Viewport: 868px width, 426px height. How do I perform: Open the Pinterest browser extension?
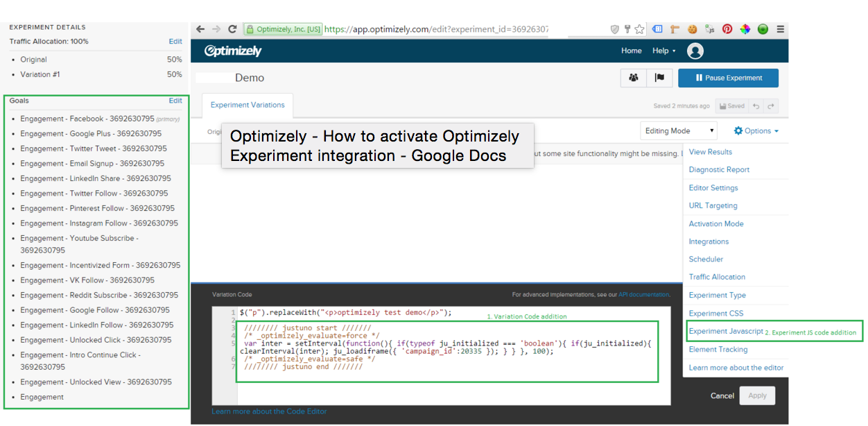coord(727,29)
